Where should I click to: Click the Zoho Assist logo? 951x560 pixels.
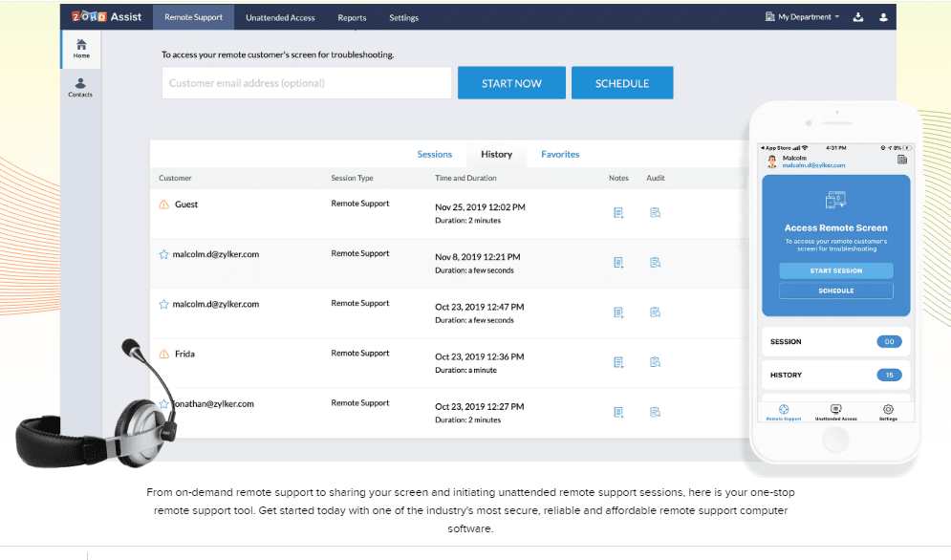(x=107, y=17)
